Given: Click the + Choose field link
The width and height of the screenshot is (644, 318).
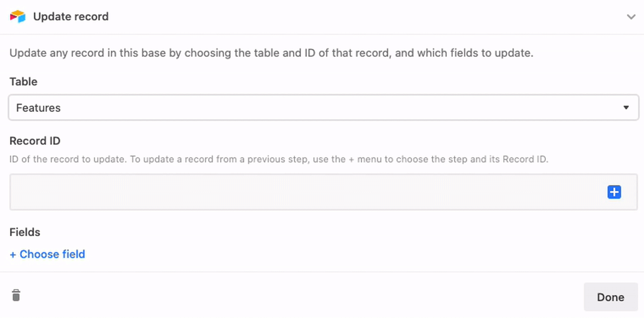Looking at the screenshot, I should [47, 254].
